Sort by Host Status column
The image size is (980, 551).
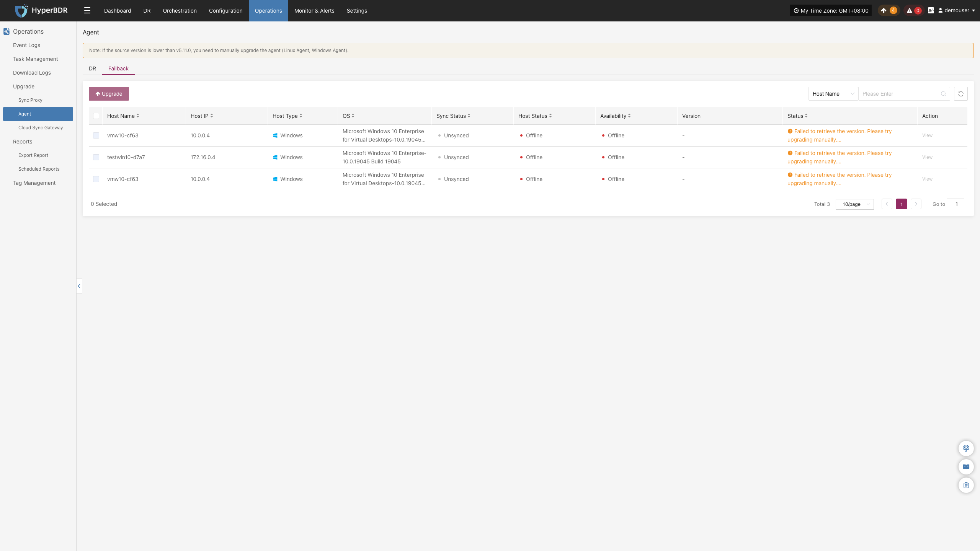(x=550, y=116)
